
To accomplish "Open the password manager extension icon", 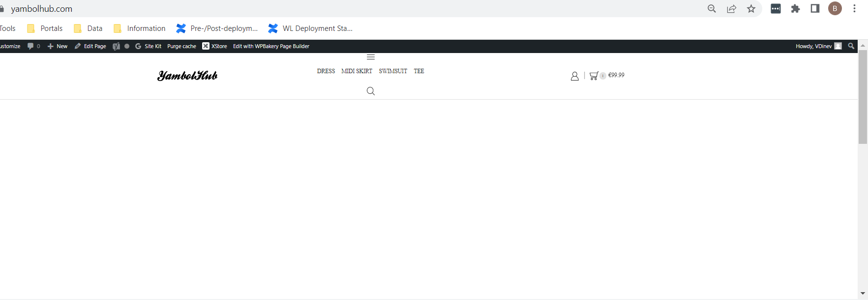I will pos(776,8).
